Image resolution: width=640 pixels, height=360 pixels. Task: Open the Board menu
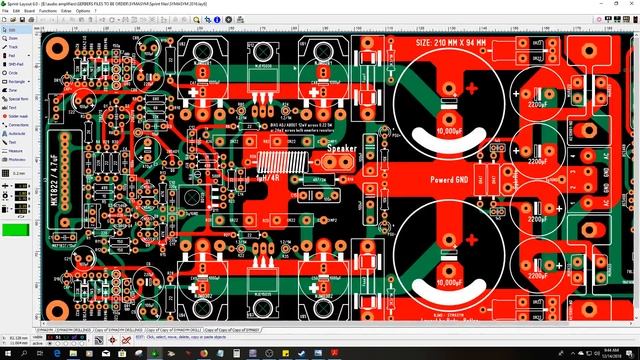coord(29,11)
